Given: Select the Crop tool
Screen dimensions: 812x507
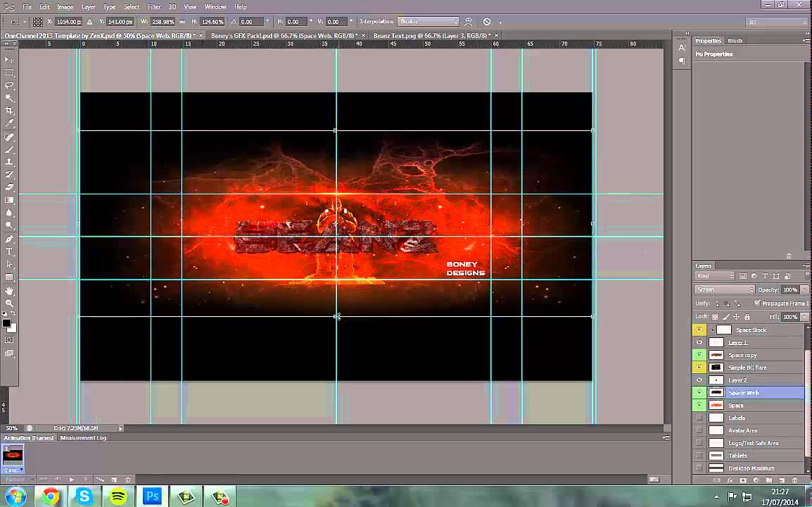Looking at the screenshot, I should click(x=9, y=111).
